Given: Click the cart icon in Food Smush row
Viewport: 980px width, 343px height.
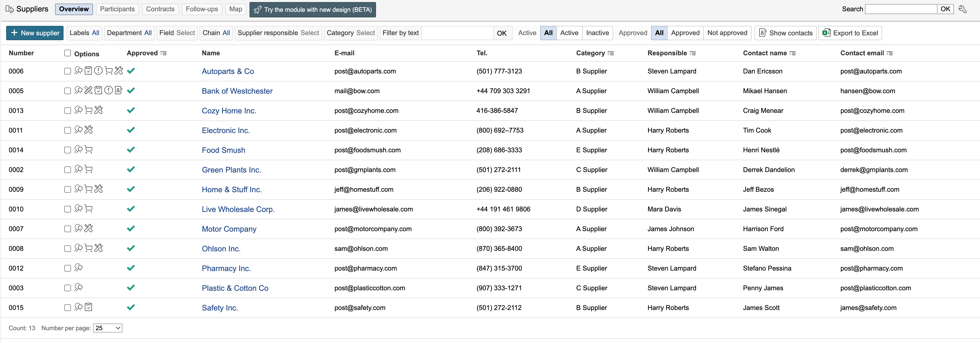Looking at the screenshot, I should 88,150.
